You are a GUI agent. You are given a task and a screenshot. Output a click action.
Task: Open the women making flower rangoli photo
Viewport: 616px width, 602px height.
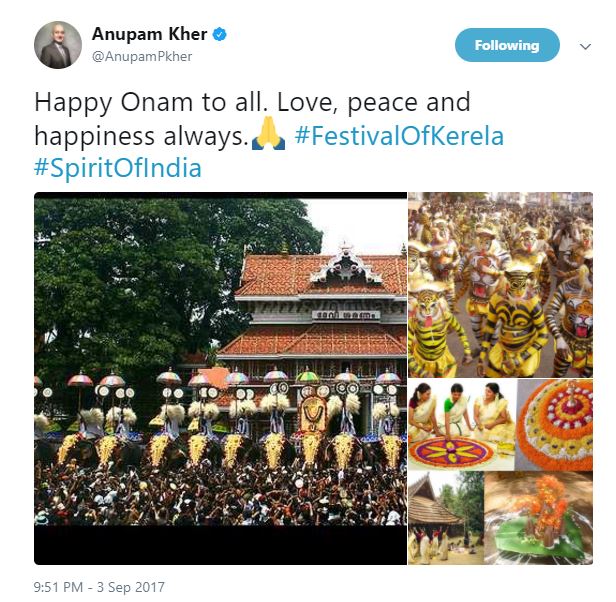pos(461,424)
